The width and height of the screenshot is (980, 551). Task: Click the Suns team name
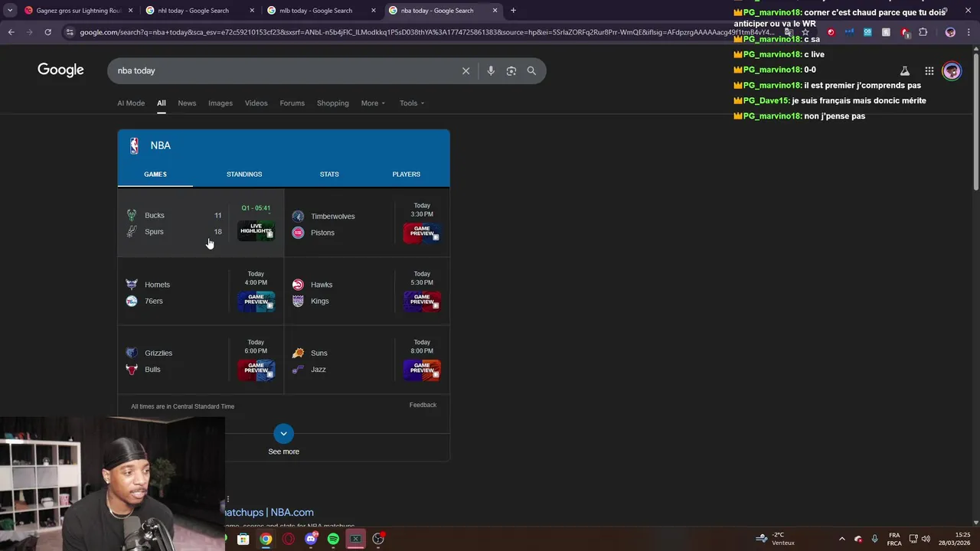coord(318,354)
